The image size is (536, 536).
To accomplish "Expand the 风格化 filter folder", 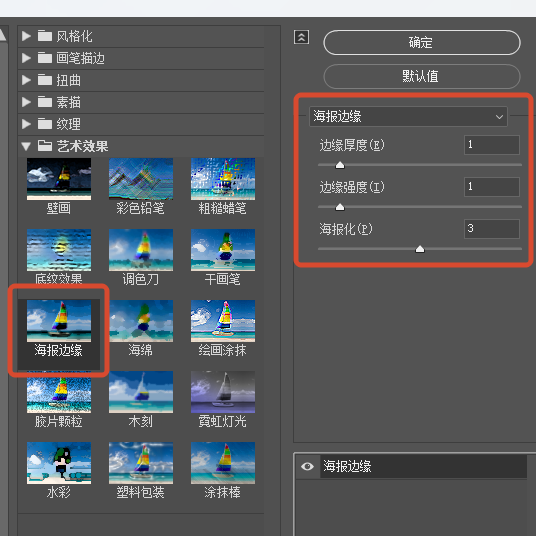I will pyautogui.click(x=26, y=36).
